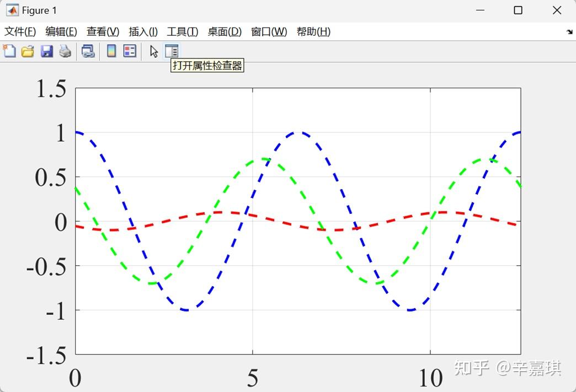This screenshot has height=392, width=576.
Task: Open the Property Inspector from the toolbar
Action: point(172,51)
